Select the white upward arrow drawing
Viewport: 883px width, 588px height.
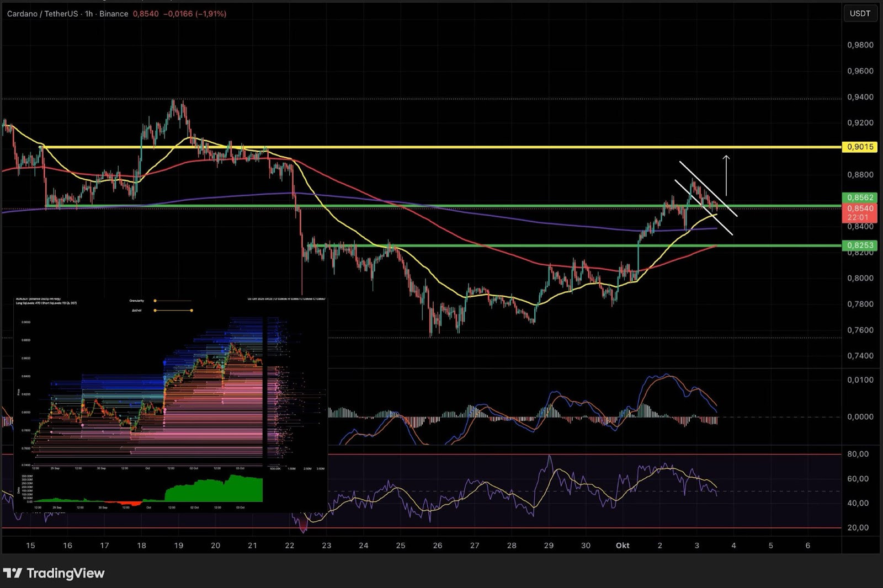[x=726, y=175]
